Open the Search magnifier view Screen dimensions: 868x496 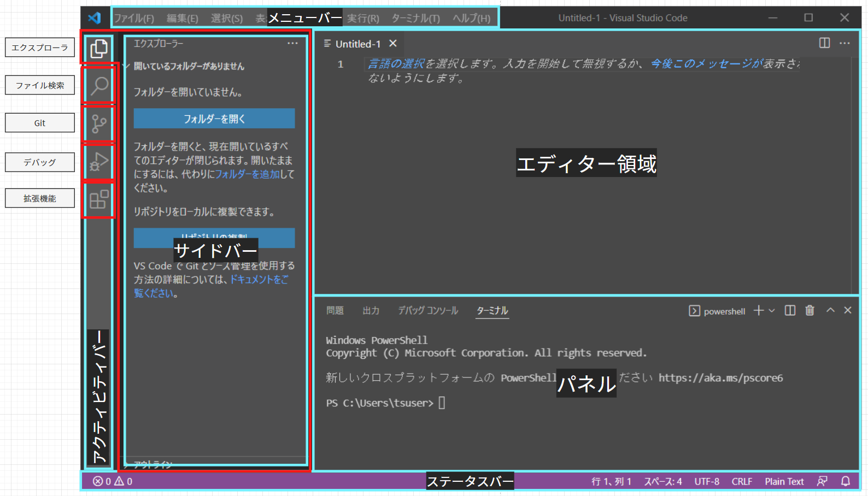(99, 86)
